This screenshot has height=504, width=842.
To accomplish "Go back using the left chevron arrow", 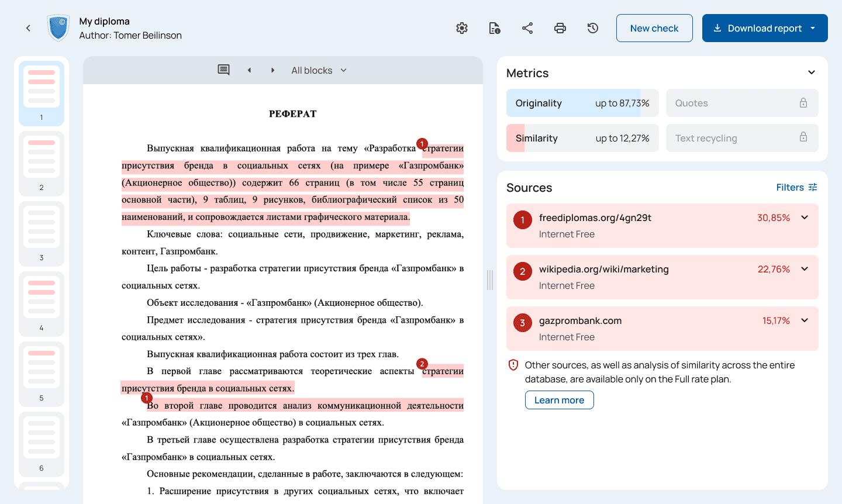I will tap(28, 28).
